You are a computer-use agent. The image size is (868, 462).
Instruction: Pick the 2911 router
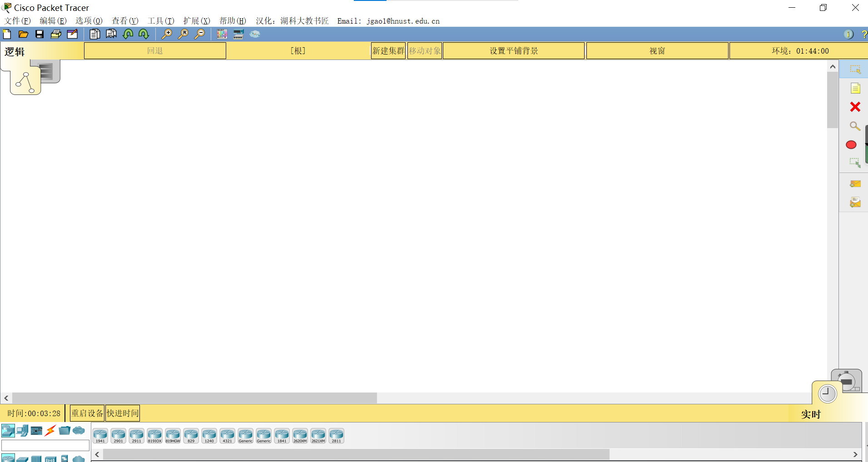click(137, 436)
